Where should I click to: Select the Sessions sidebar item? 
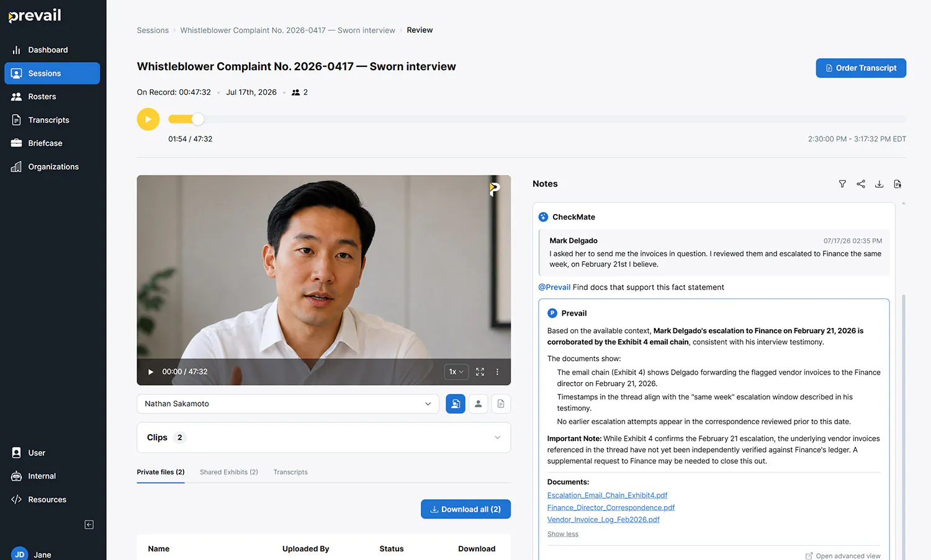click(x=52, y=73)
